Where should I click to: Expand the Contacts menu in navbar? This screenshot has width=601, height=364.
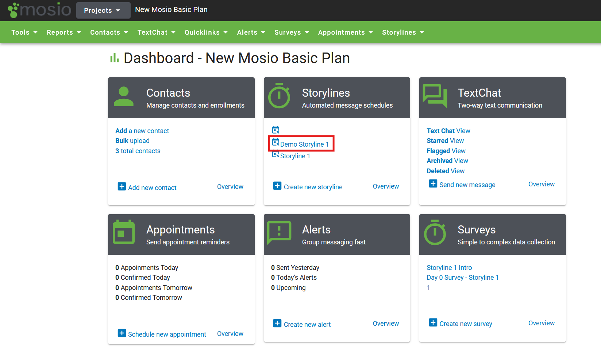coord(109,32)
